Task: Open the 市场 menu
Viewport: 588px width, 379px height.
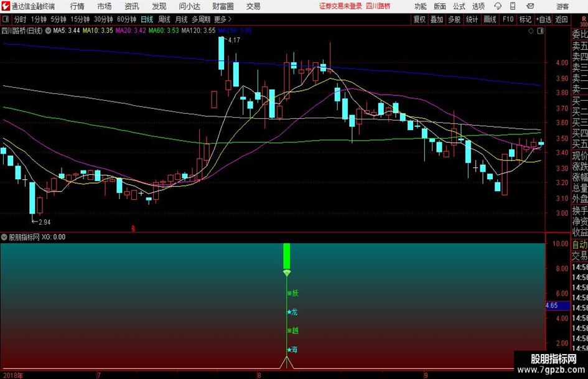Action: coord(105,6)
